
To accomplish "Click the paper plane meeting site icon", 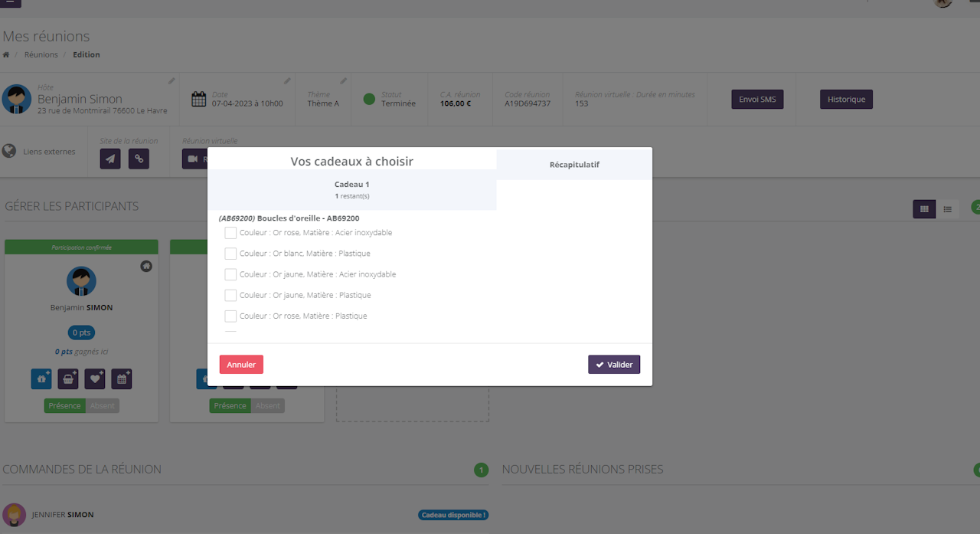I will coord(110,159).
